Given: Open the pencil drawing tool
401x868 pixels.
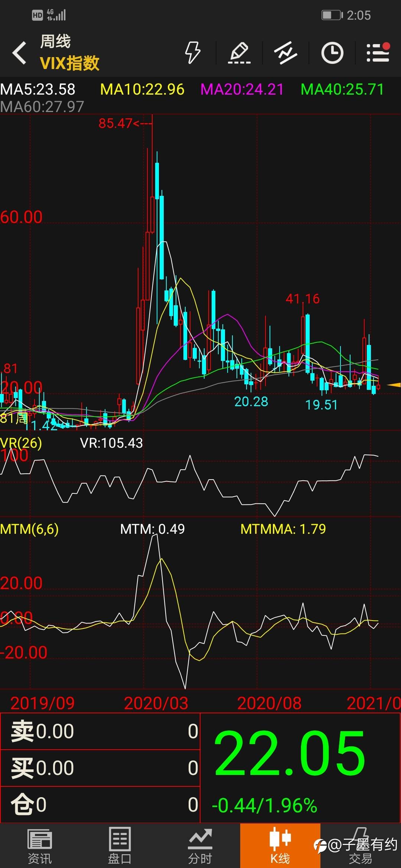Looking at the screenshot, I should pyautogui.click(x=239, y=53).
